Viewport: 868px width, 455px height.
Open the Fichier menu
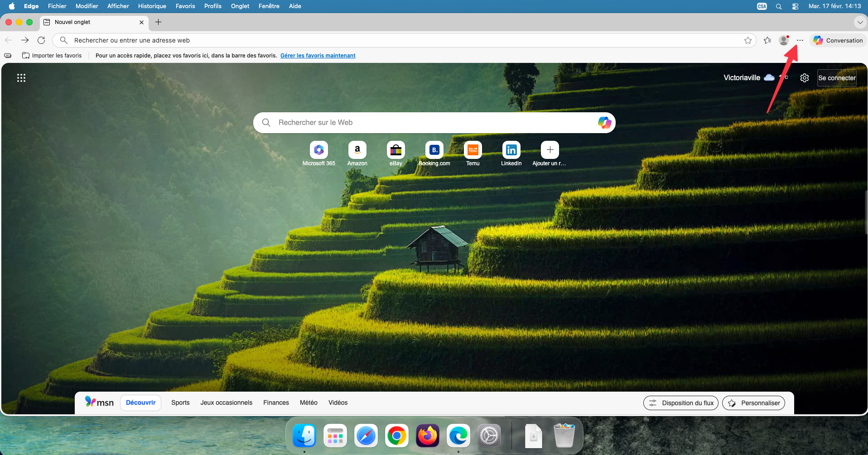pos(57,6)
